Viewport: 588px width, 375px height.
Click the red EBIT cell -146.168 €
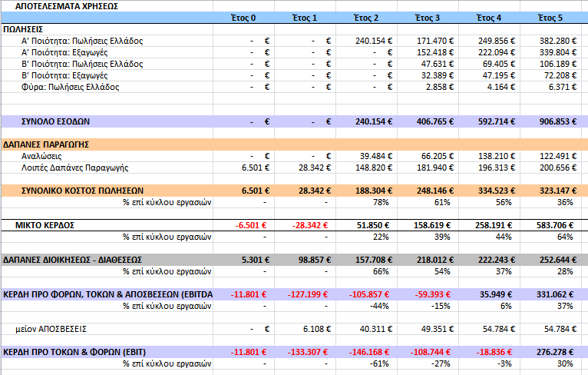click(369, 352)
